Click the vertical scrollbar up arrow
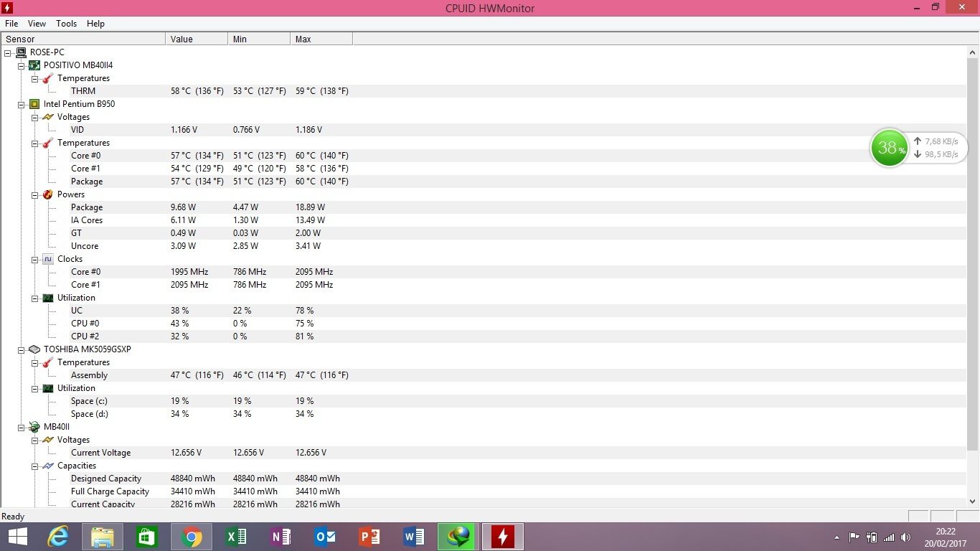980x551 pixels. pos(973,53)
